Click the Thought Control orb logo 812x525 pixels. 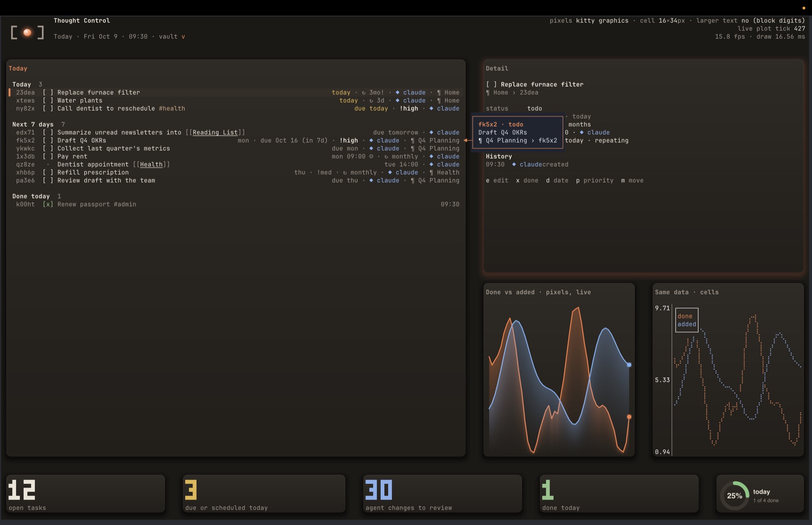click(27, 33)
